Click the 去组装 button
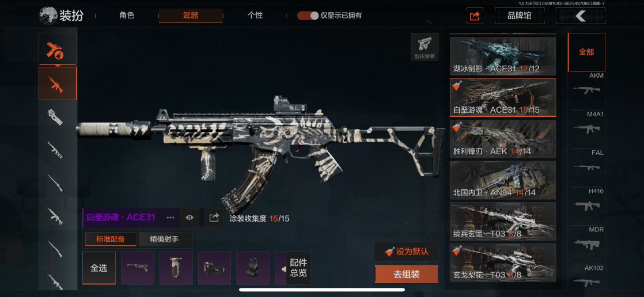644x297 pixels. point(406,274)
